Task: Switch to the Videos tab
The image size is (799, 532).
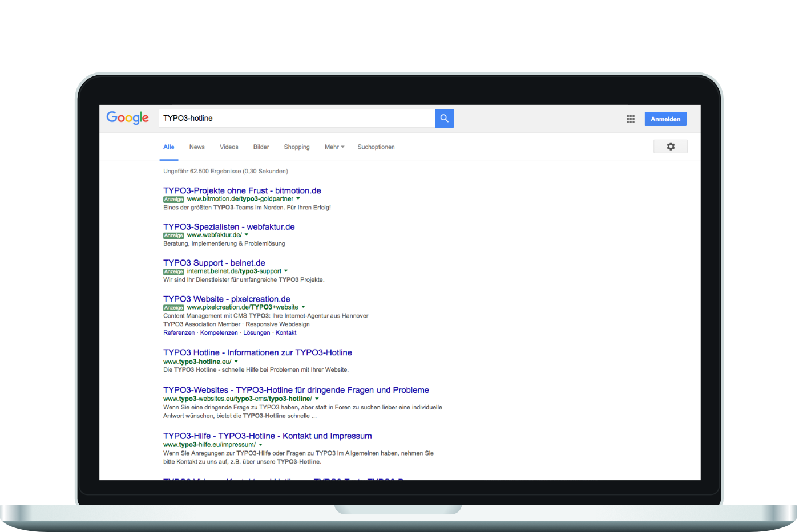Action: (x=229, y=147)
